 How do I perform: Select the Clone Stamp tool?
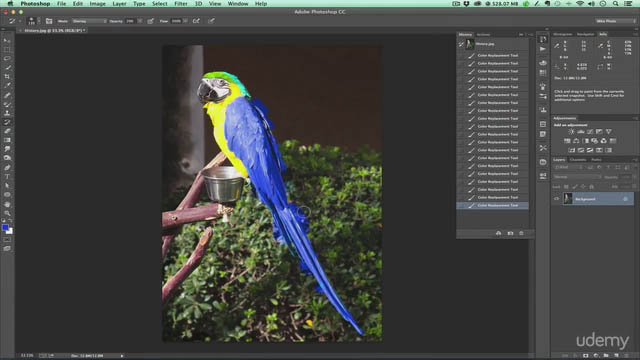coord(7,113)
